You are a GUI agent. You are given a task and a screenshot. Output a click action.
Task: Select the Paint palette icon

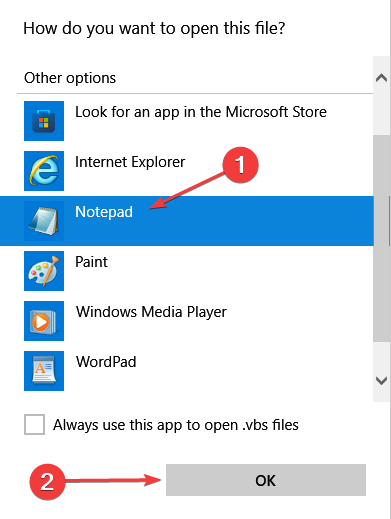point(44,271)
